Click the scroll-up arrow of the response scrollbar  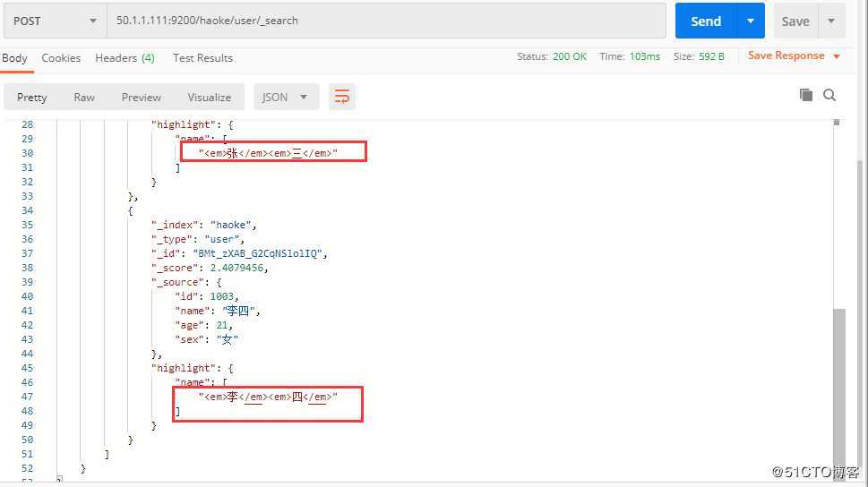(x=837, y=122)
